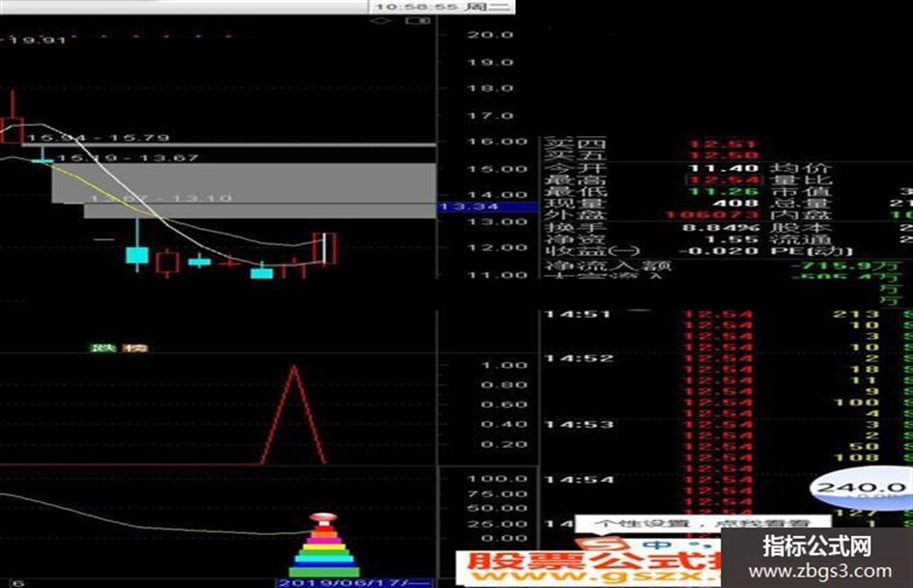Click the 10:58:55 周二 clock text

coord(442,7)
